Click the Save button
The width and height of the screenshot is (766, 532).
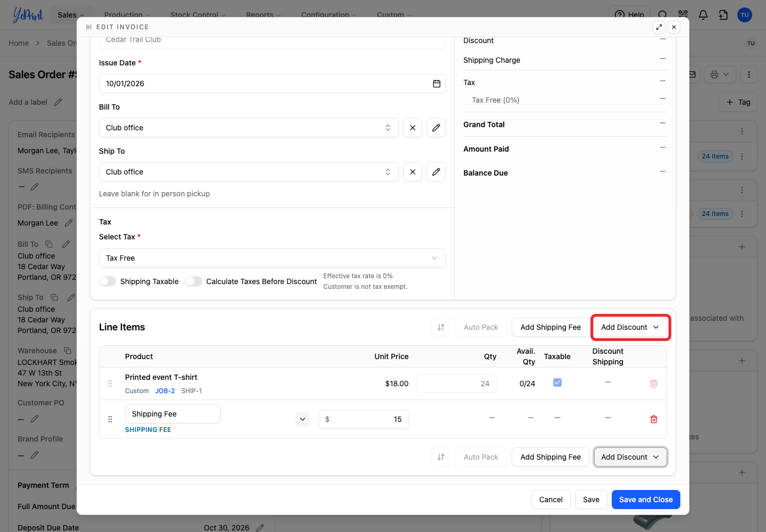pos(591,500)
